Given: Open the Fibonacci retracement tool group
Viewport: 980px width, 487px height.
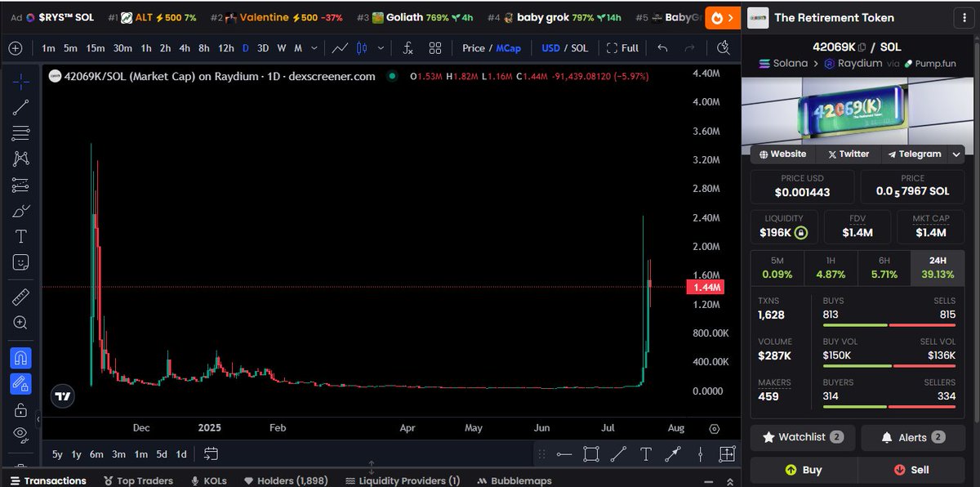Looking at the screenshot, I should [x=21, y=133].
